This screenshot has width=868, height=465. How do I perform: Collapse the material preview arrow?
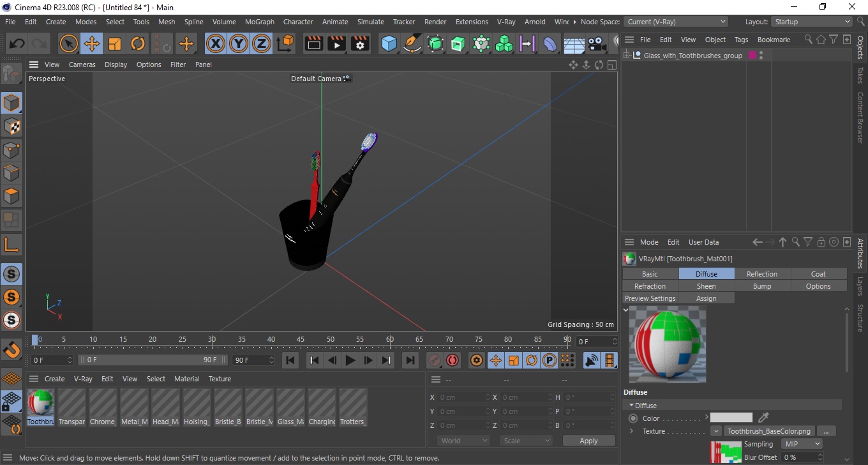click(x=626, y=310)
